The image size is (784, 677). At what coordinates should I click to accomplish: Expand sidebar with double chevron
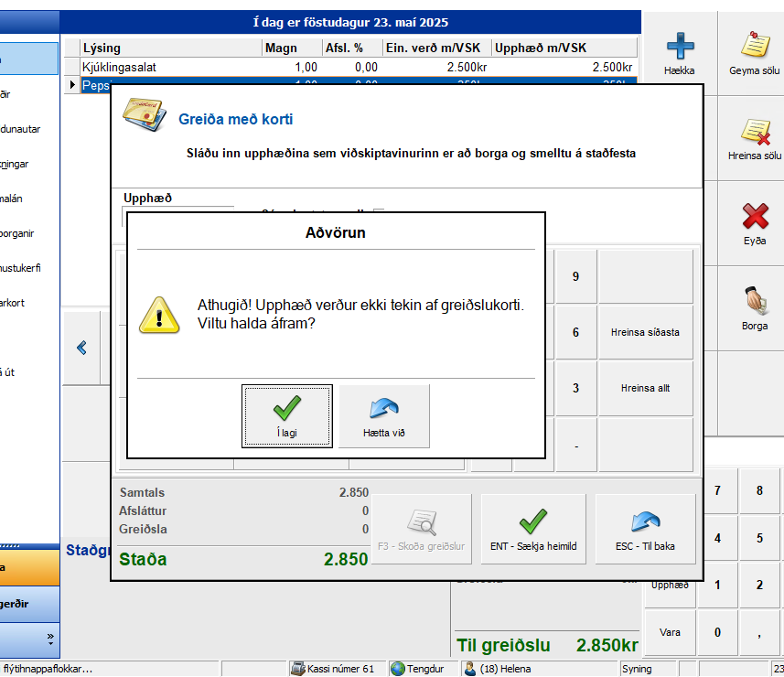[x=50, y=637]
